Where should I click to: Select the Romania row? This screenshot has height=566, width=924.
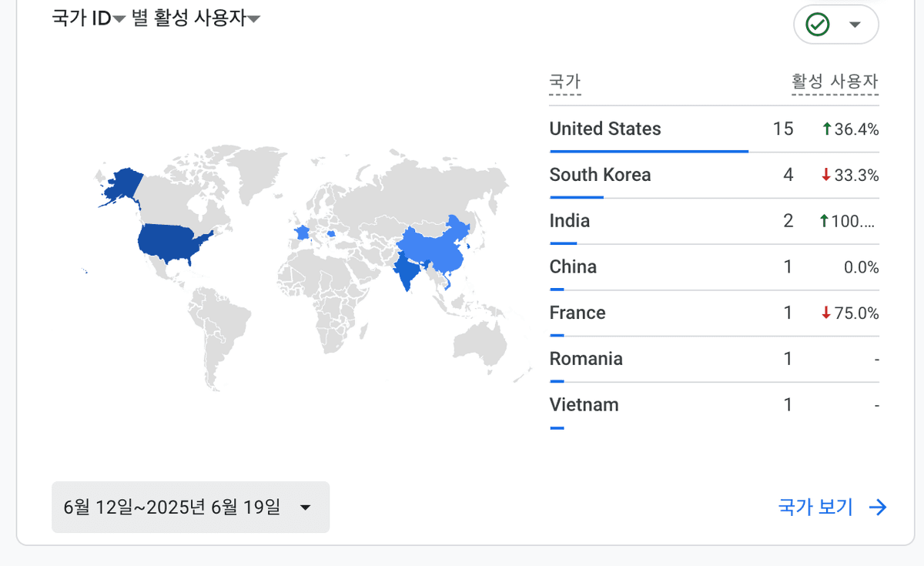(586, 359)
